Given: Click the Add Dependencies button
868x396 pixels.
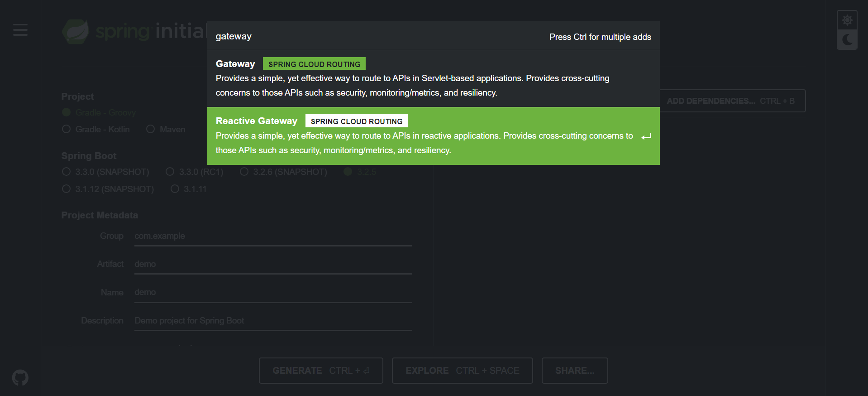Looking at the screenshot, I should point(732,101).
